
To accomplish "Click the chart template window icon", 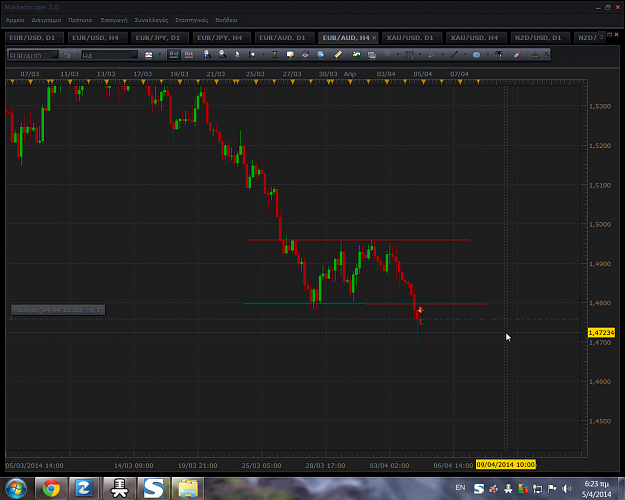I will tap(371, 55).
